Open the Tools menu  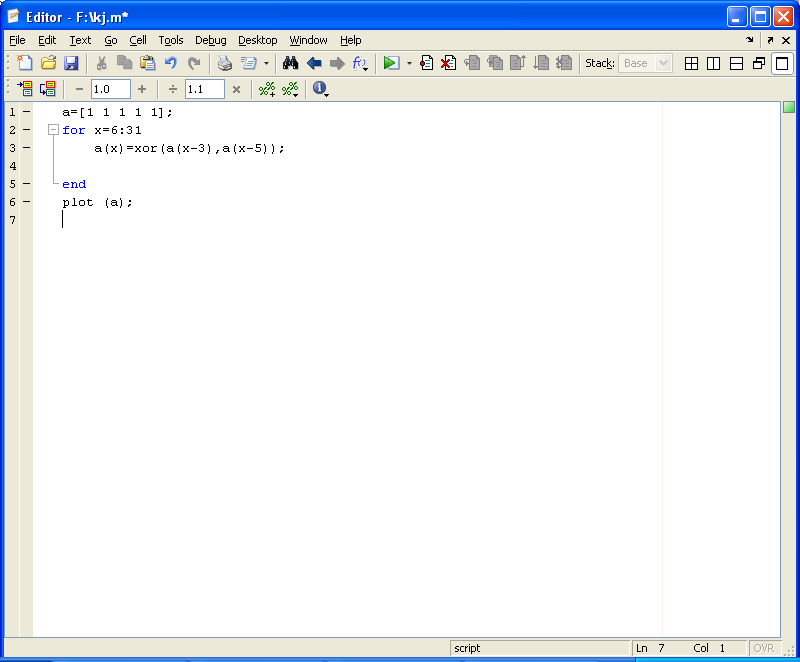[x=170, y=40]
